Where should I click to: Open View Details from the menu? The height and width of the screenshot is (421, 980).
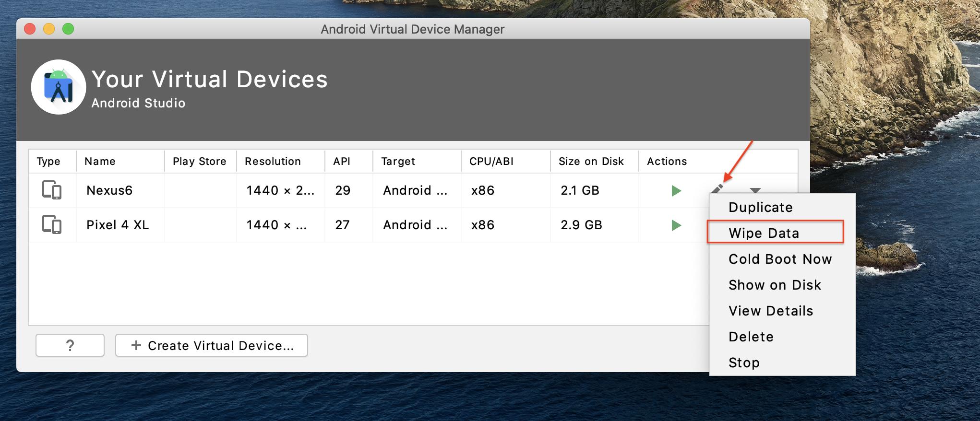pos(771,311)
